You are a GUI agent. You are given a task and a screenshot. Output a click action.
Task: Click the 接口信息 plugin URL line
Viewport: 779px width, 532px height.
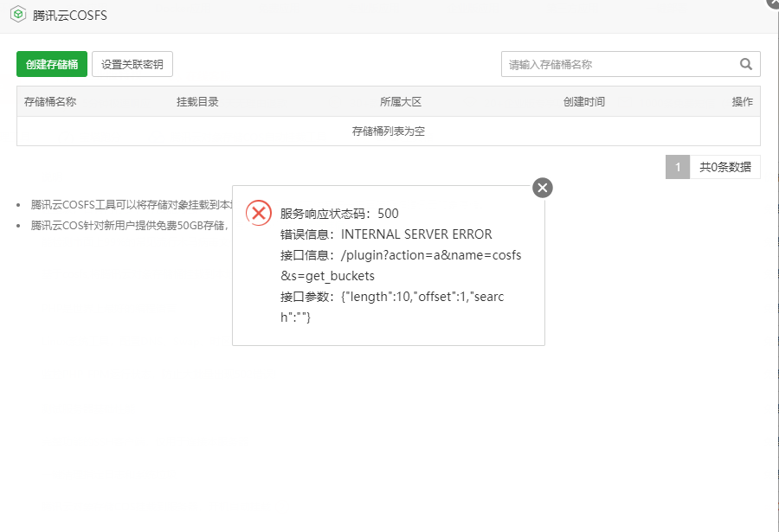pos(401,266)
